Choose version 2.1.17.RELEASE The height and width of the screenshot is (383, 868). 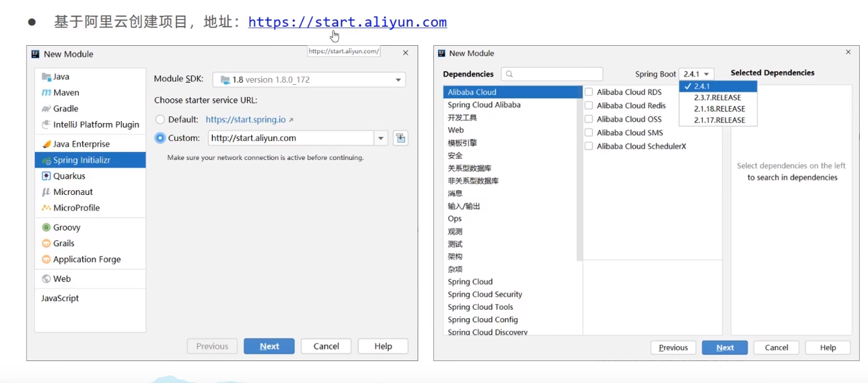(718, 120)
